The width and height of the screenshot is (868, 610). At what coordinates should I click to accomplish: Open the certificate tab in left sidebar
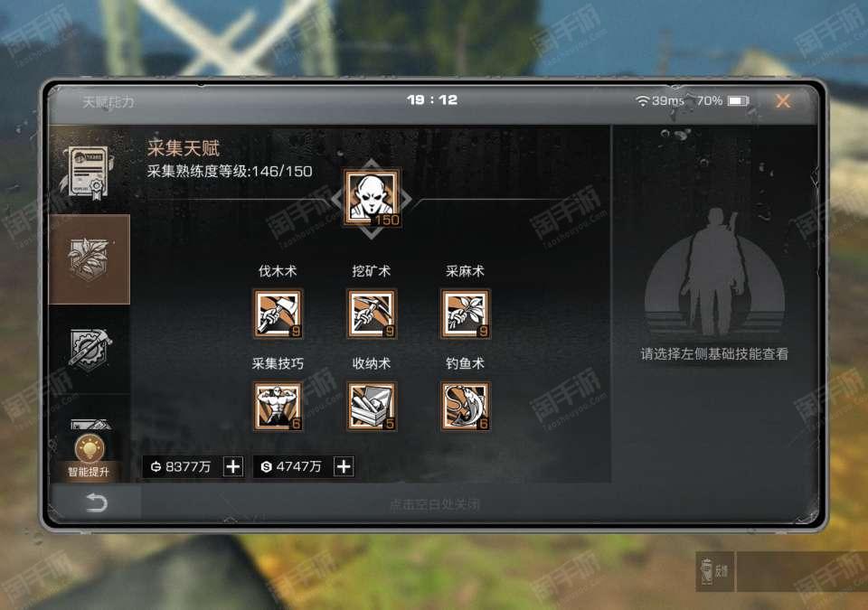[90, 171]
